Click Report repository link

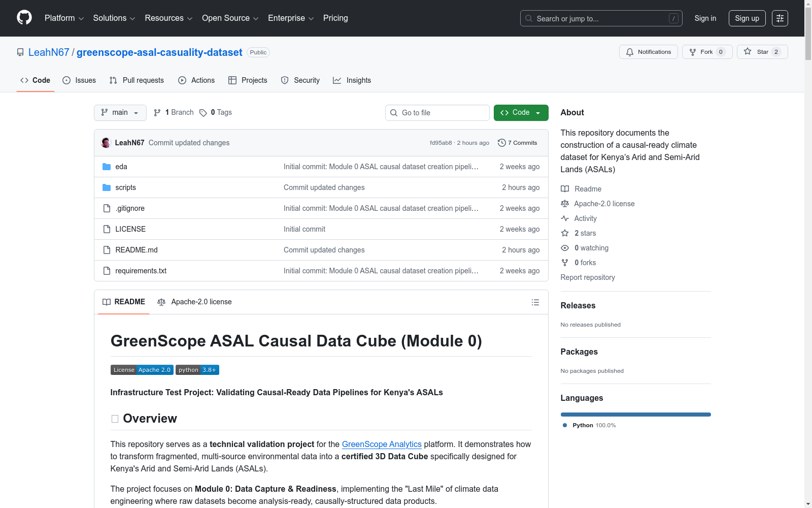588,277
